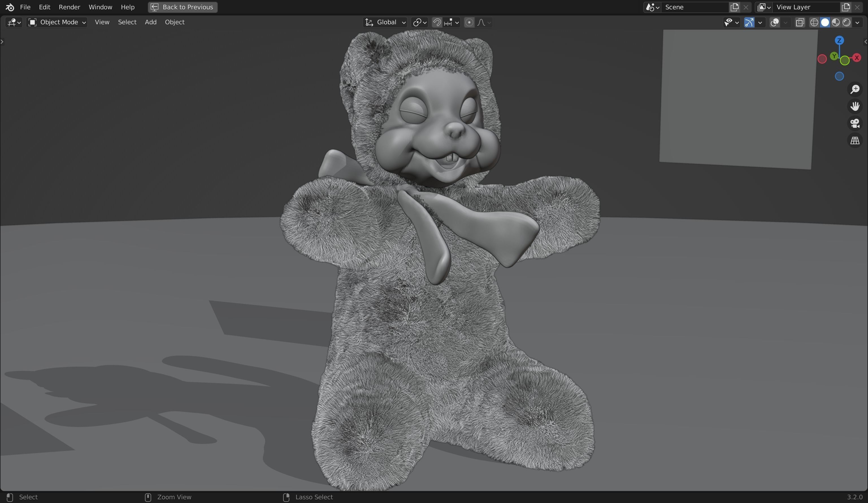Toggle snapping with the magnet icon

[x=437, y=22]
